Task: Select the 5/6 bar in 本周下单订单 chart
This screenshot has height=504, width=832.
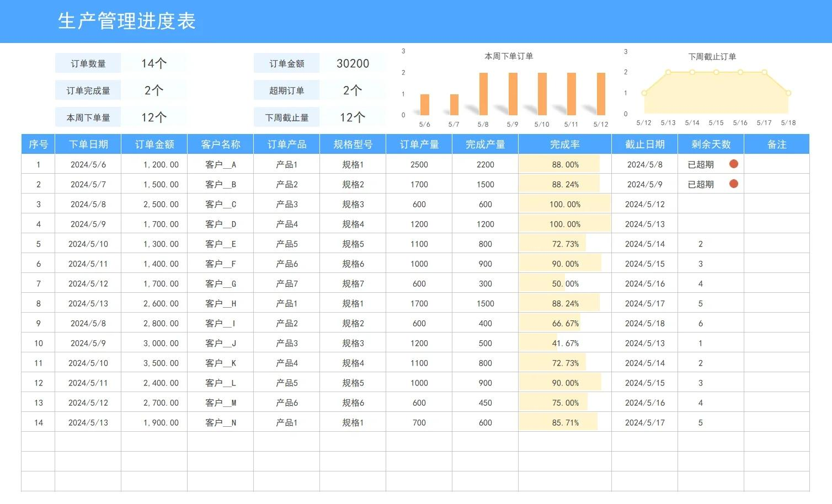Action: 424,105
